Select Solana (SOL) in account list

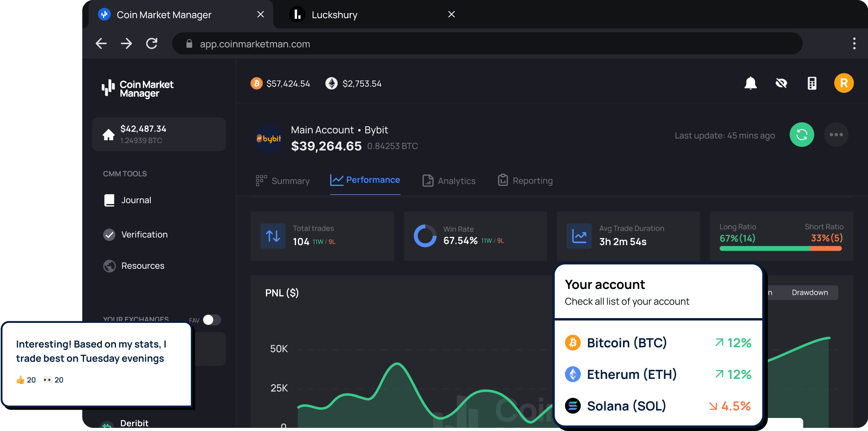(x=658, y=406)
